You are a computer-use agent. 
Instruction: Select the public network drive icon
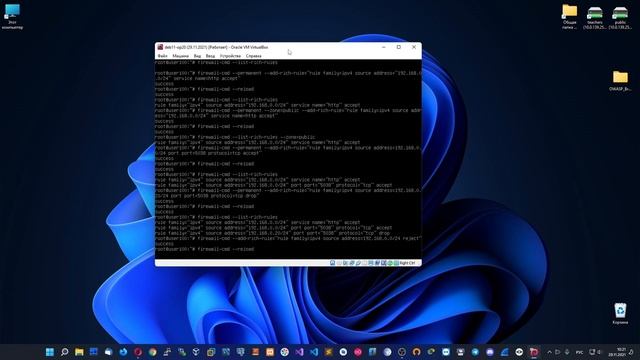tap(620, 18)
